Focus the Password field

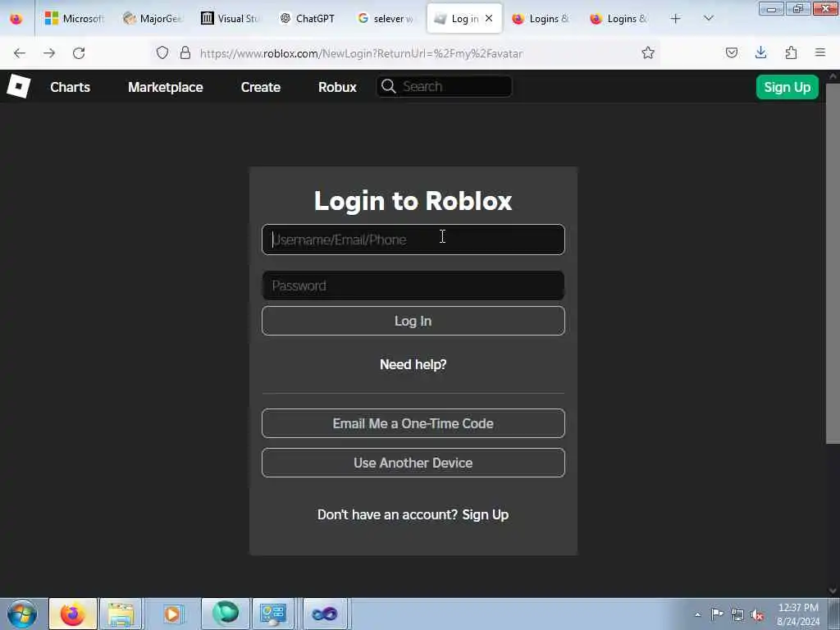click(413, 285)
